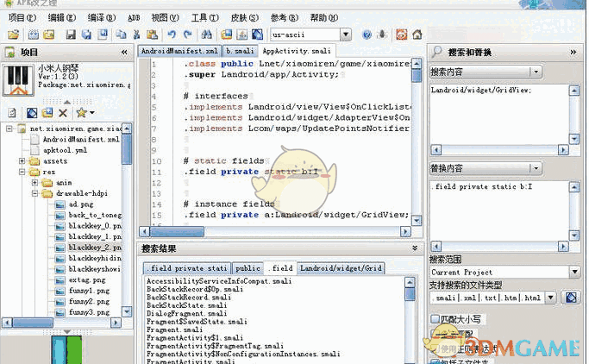
Task: Collapse the 项目 panel with double chevron
Action: coord(124,53)
